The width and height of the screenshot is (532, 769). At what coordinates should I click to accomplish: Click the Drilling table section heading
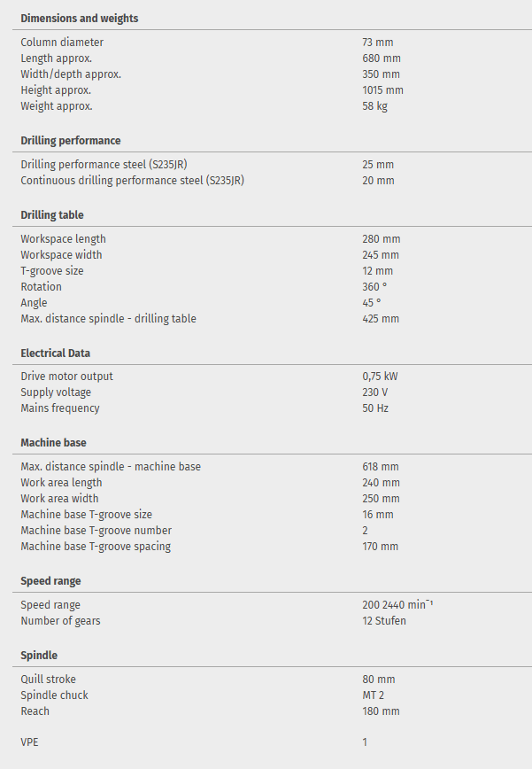52,214
